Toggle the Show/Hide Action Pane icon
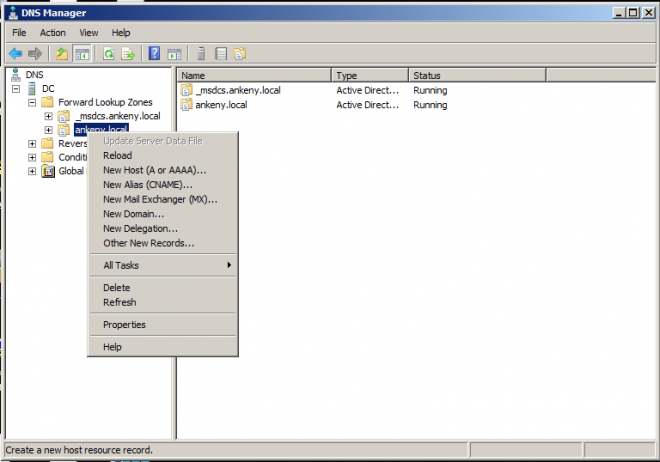 174,53
